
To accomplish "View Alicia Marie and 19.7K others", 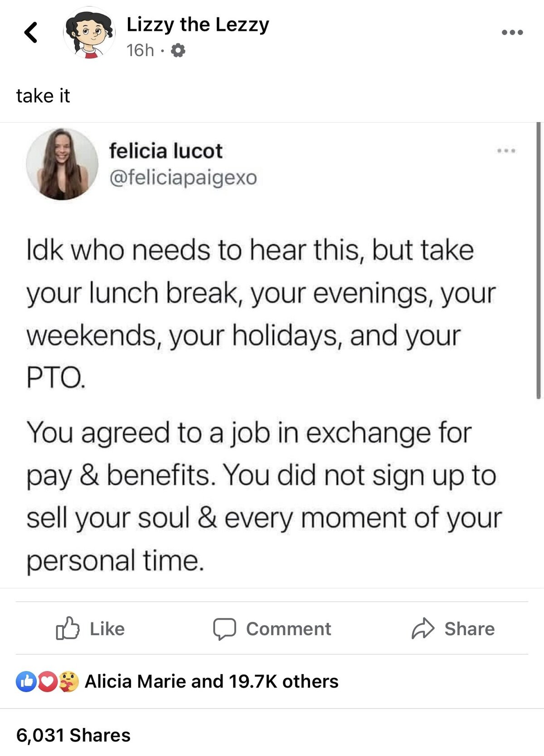I will pos(212,681).
